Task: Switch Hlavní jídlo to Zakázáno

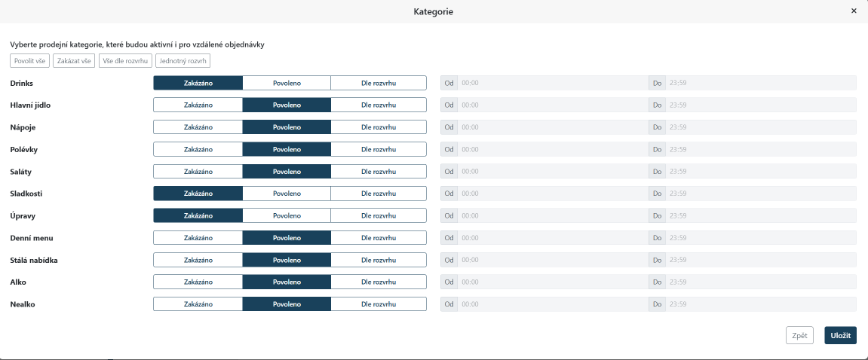Action: click(x=198, y=105)
